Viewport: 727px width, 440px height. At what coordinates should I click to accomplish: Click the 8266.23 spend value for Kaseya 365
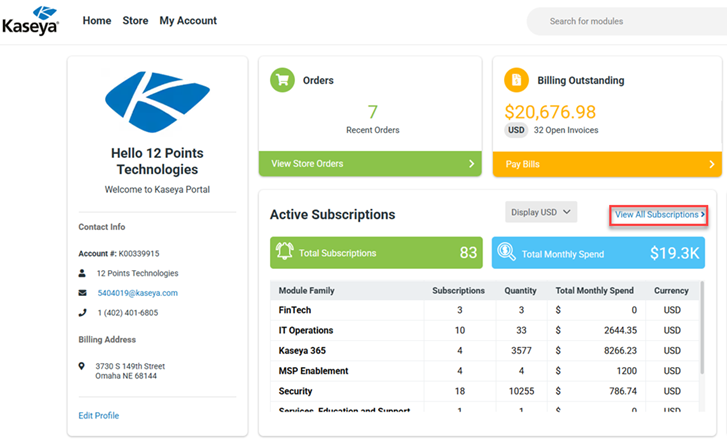[x=620, y=351]
